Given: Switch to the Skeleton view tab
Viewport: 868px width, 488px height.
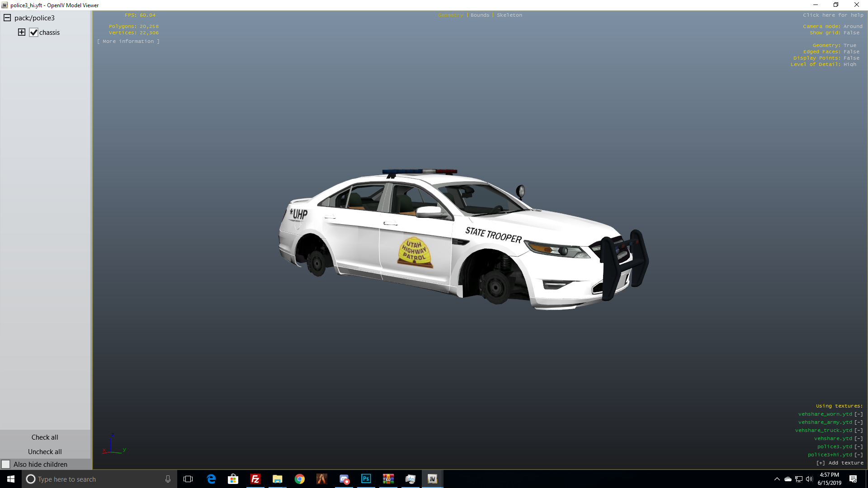Looking at the screenshot, I should point(509,15).
